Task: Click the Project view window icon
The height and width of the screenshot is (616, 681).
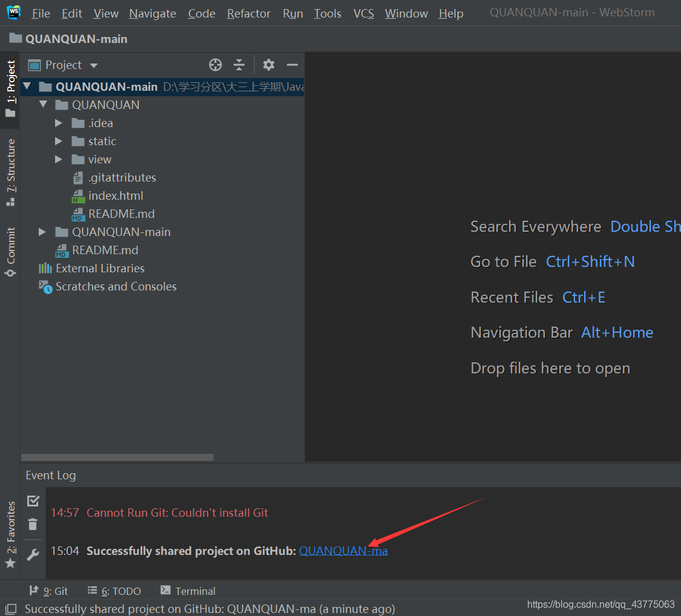Action: point(35,65)
